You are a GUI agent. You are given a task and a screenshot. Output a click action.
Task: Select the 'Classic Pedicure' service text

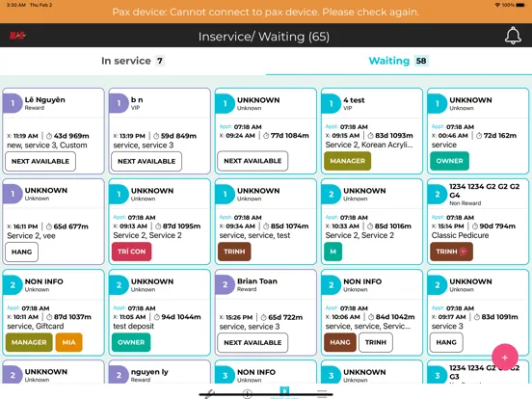[x=460, y=235]
